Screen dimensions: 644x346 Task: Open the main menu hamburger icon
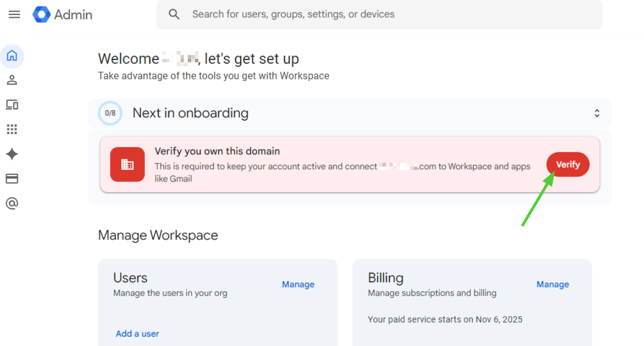tap(14, 14)
